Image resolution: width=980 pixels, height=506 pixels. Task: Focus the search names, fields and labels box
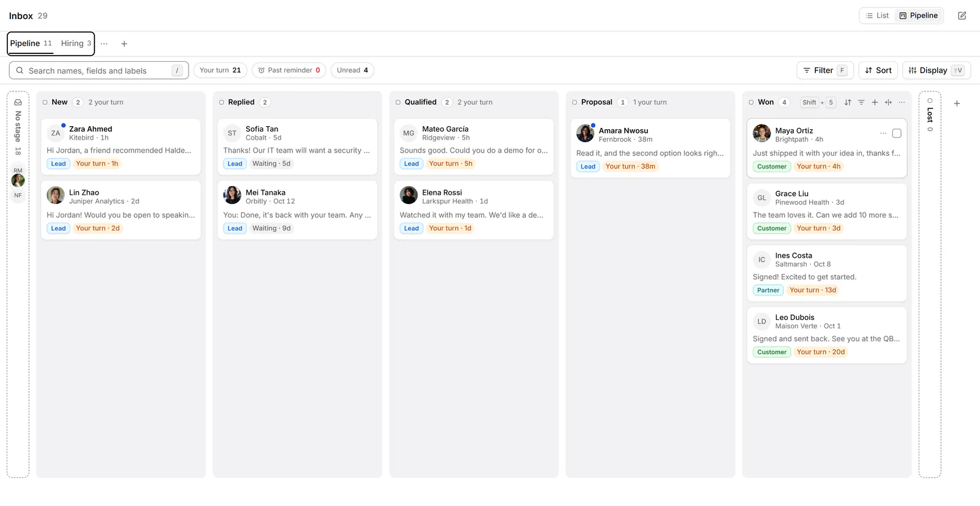[x=99, y=70]
